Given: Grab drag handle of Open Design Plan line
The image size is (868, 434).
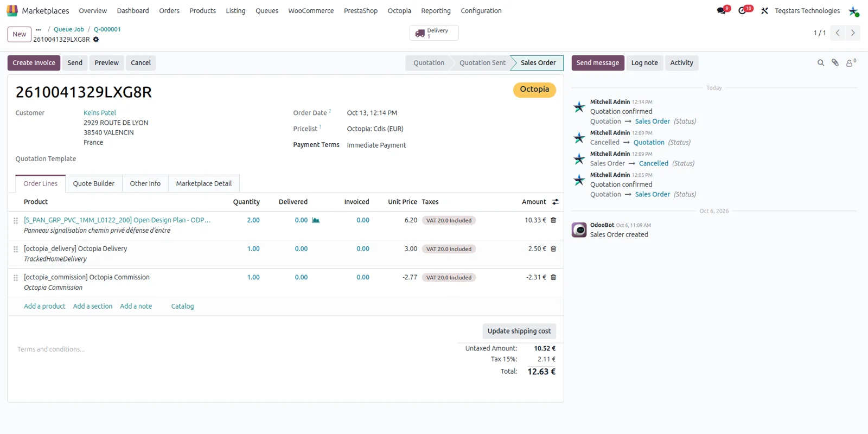Looking at the screenshot, I should tap(16, 221).
